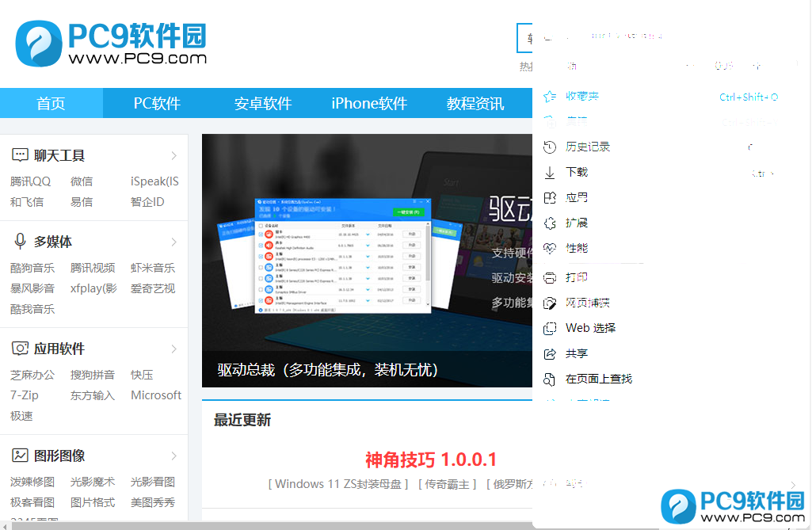Click the 驱动总裁 banner caption
Screen dimensions: 812x530
coord(328,370)
